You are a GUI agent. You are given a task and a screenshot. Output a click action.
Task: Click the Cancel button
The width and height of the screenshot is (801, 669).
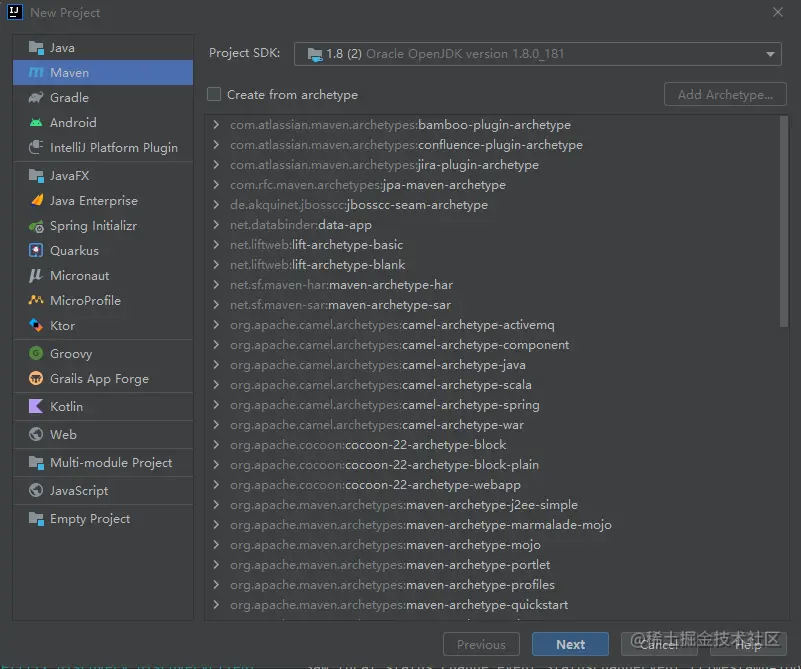(659, 644)
